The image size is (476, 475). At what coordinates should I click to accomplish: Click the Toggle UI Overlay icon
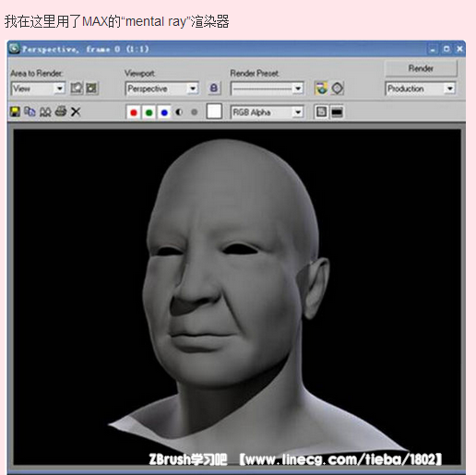click(x=321, y=113)
